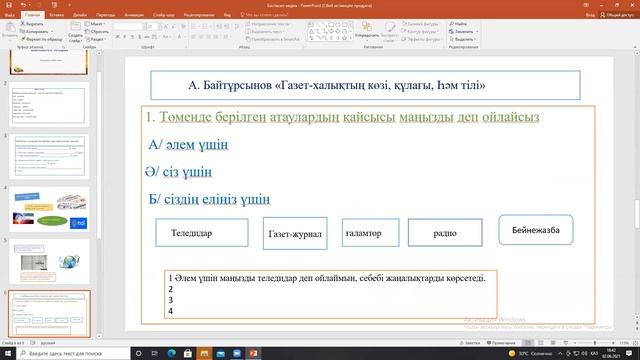Click the Газет-журнал box on the slide
The height and width of the screenshot is (360, 640).
pos(295,233)
